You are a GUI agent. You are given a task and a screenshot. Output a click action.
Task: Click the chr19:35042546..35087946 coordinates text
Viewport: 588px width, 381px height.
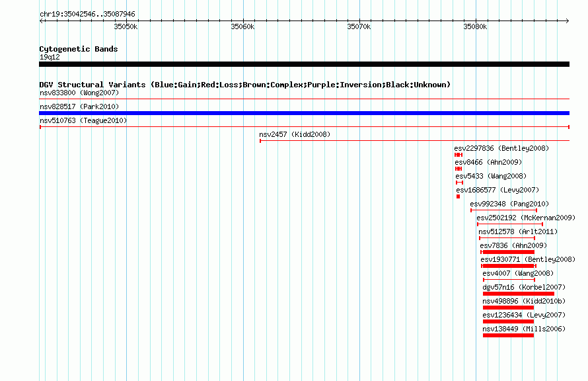87,15
